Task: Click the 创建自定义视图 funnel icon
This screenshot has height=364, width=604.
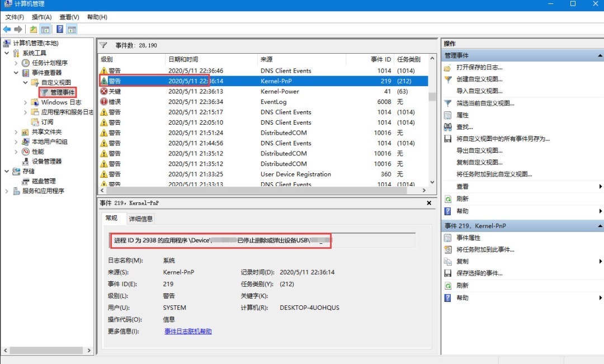Action: [447, 79]
